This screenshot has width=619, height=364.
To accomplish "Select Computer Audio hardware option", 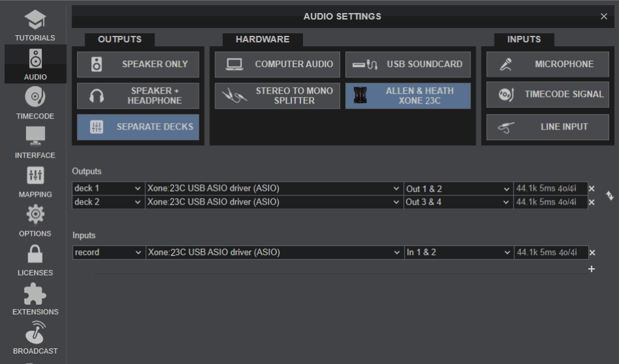I will (276, 64).
